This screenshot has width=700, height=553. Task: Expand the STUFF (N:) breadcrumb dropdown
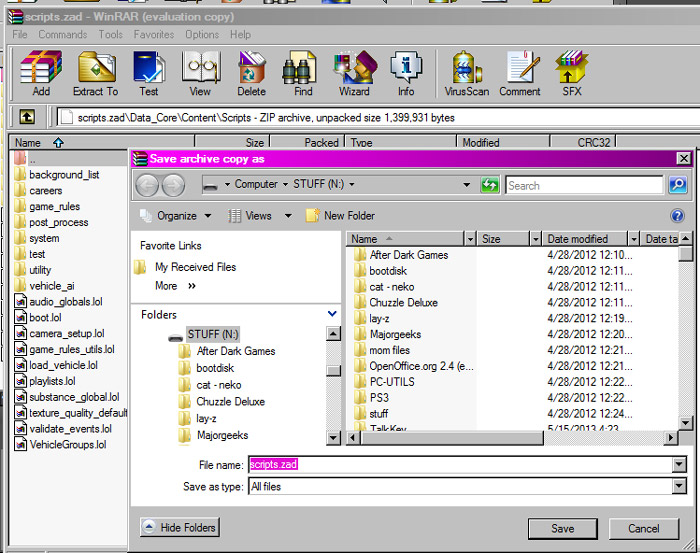click(x=351, y=184)
